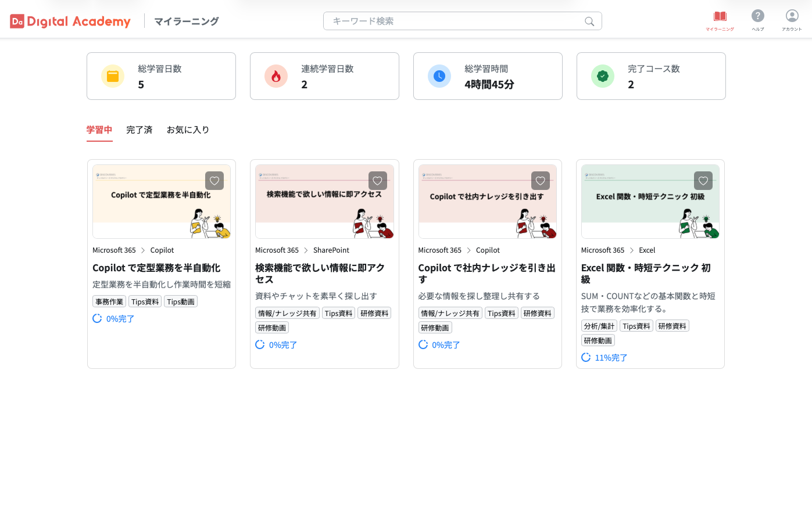812x517 pixels.
Task: Open course title Copilot で社内ナレッジを引き出す
Action: (487, 274)
